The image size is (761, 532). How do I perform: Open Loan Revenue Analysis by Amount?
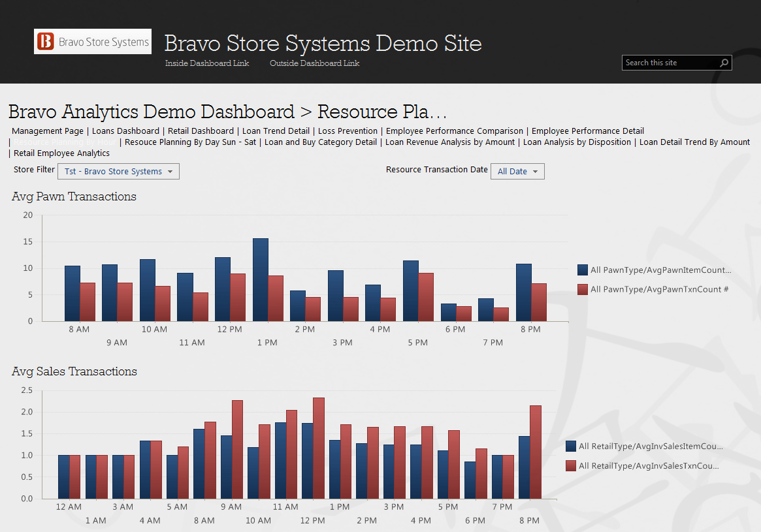(450, 142)
